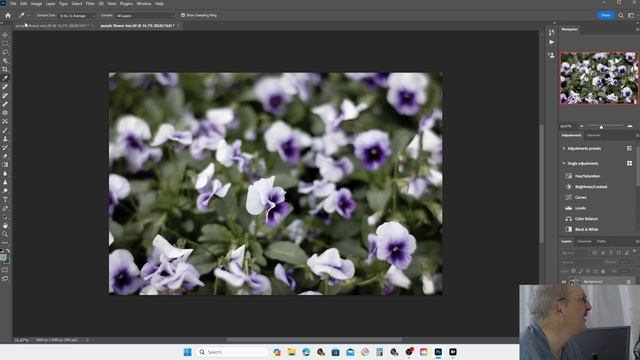640x360 pixels.
Task: Switch Single adjustments to grid view
Action: (629, 163)
